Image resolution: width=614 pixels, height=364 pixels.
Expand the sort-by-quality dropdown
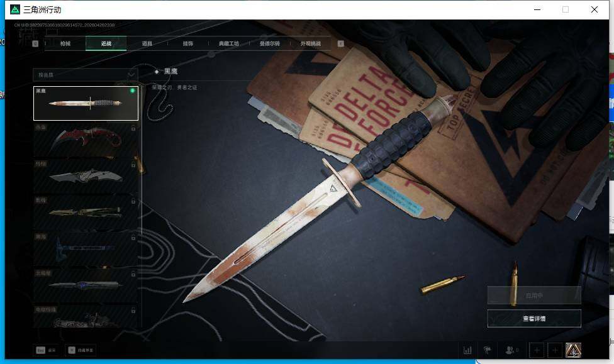[x=86, y=75]
